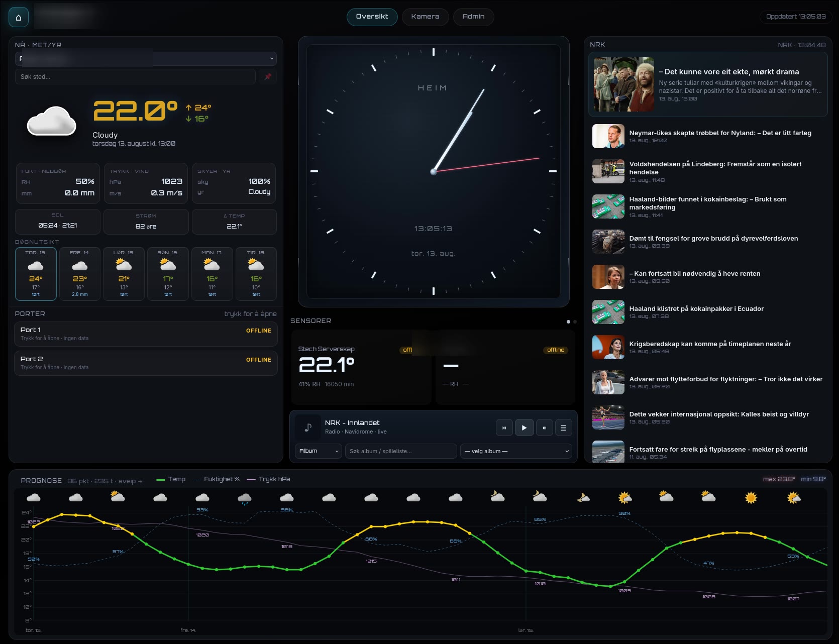
Task: Click the thumbnail for "Kalles beist og villdyr"
Action: coord(608,417)
